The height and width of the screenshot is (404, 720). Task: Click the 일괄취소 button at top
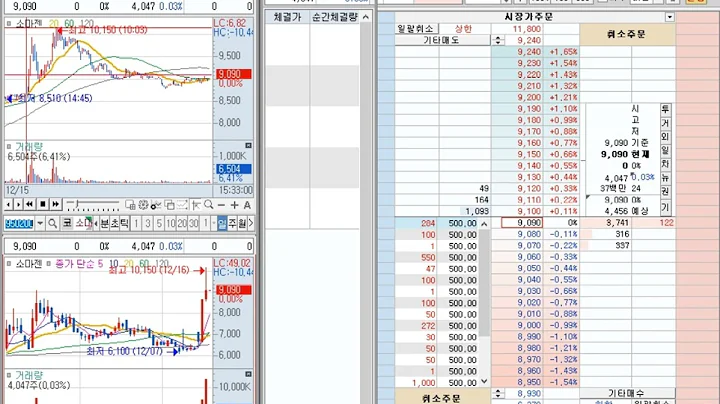(x=416, y=29)
